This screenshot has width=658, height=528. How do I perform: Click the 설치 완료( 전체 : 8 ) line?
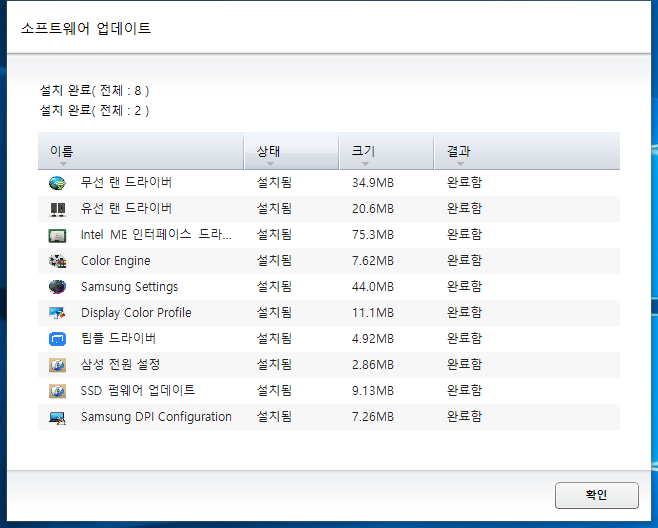94,90
